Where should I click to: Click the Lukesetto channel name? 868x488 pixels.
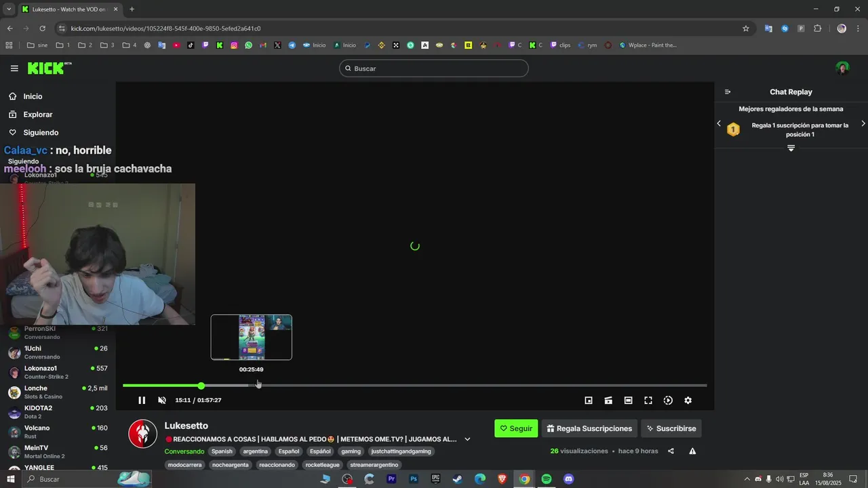pyautogui.click(x=186, y=426)
